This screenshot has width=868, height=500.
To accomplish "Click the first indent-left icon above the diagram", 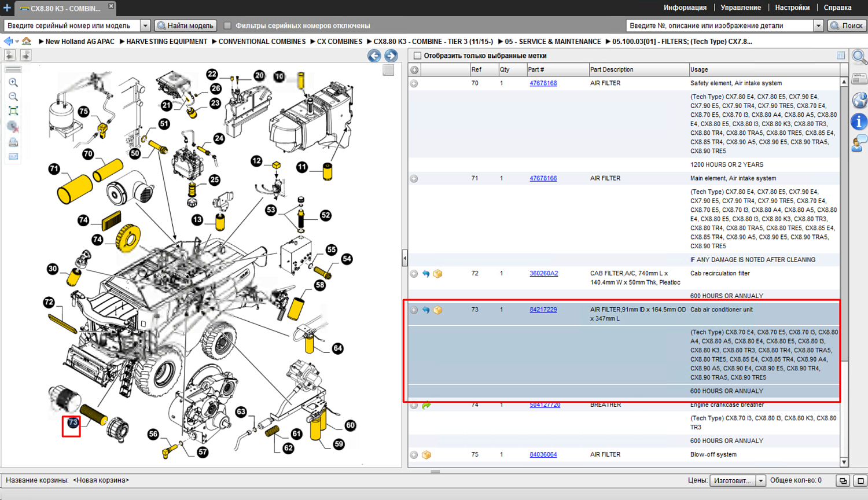I will [x=10, y=55].
